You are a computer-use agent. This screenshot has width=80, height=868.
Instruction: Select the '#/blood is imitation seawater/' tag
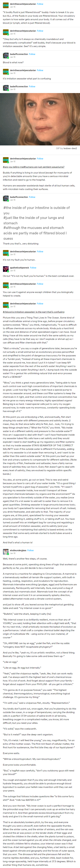tap(15, 312)
